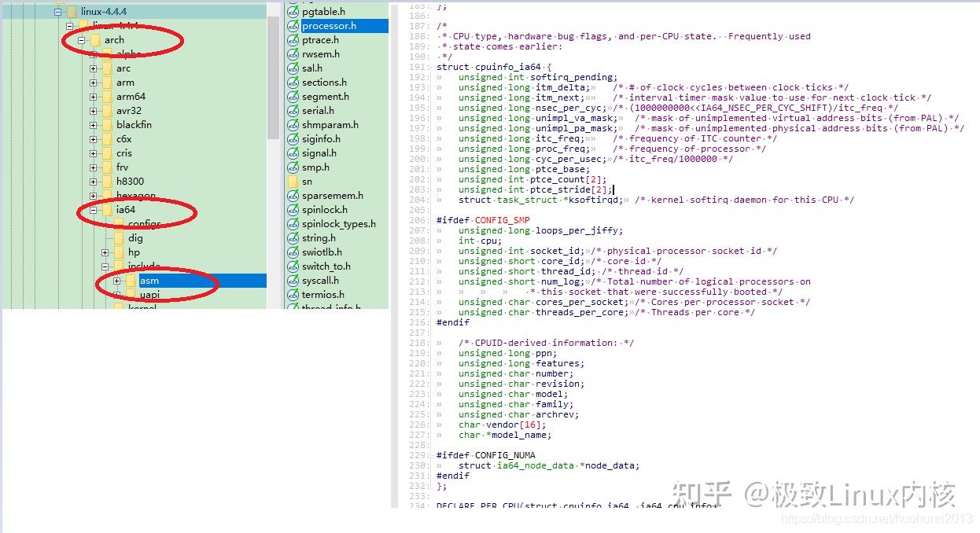Click the green check icon beside smp.h
This screenshot has width=980, height=533.
pos(292,167)
